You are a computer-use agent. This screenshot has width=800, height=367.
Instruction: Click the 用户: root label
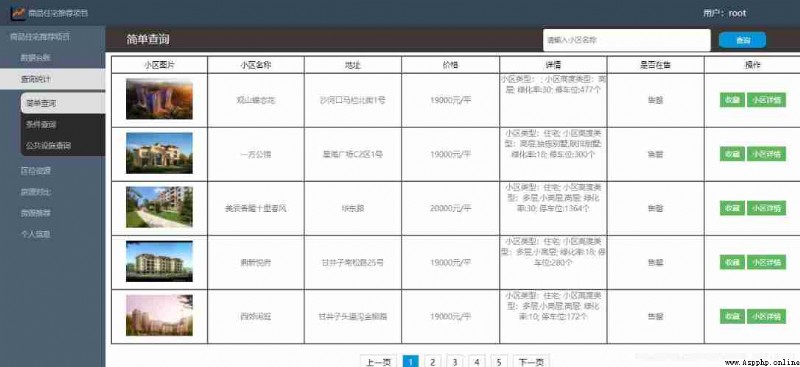724,13
